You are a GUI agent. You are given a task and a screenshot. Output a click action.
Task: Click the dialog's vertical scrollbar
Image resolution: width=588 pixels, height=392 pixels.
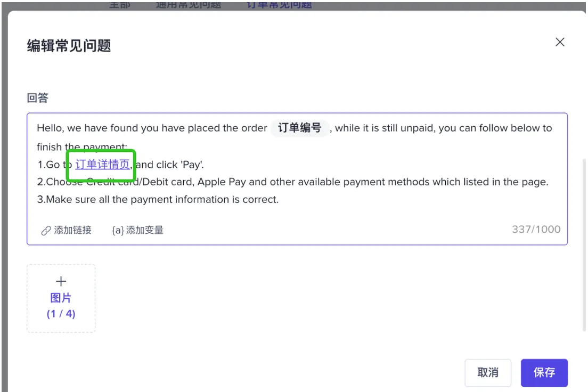pyautogui.click(x=584, y=245)
